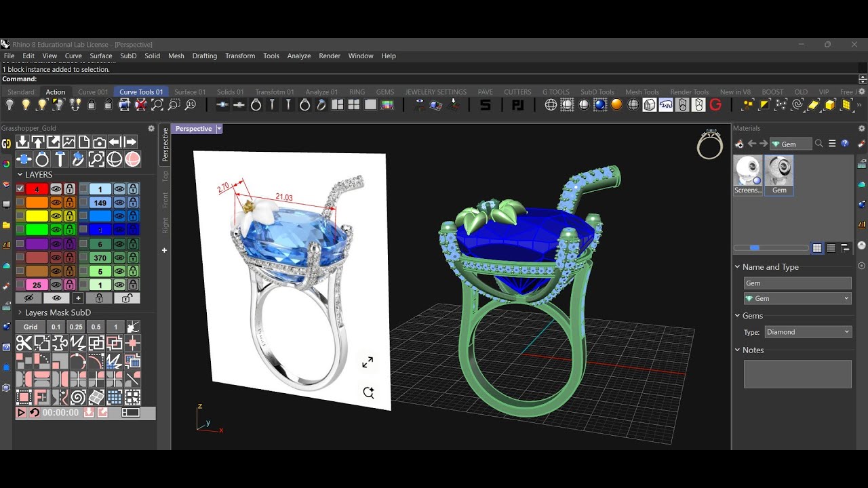The width and height of the screenshot is (868, 488).
Task: Switch to the Solids 01 toolbar tab
Action: pos(231,92)
